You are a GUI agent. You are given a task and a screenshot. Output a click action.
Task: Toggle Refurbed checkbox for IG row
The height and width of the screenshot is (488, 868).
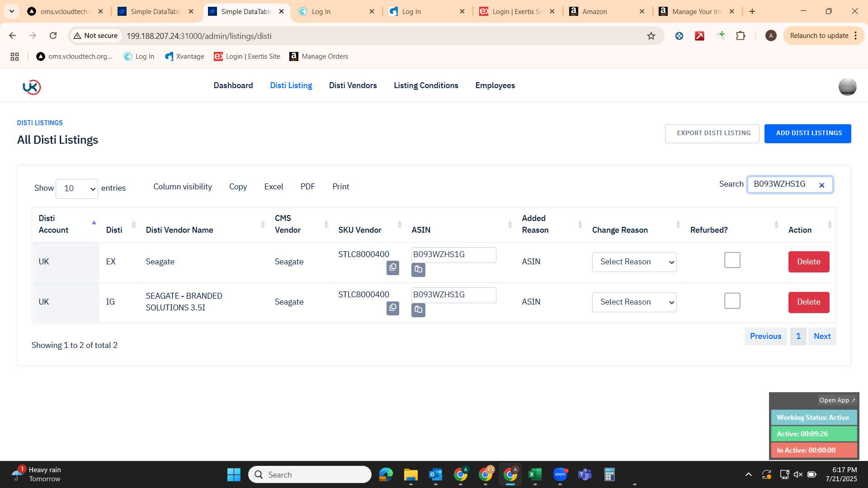pyautogui.click(x=732, y=300)
